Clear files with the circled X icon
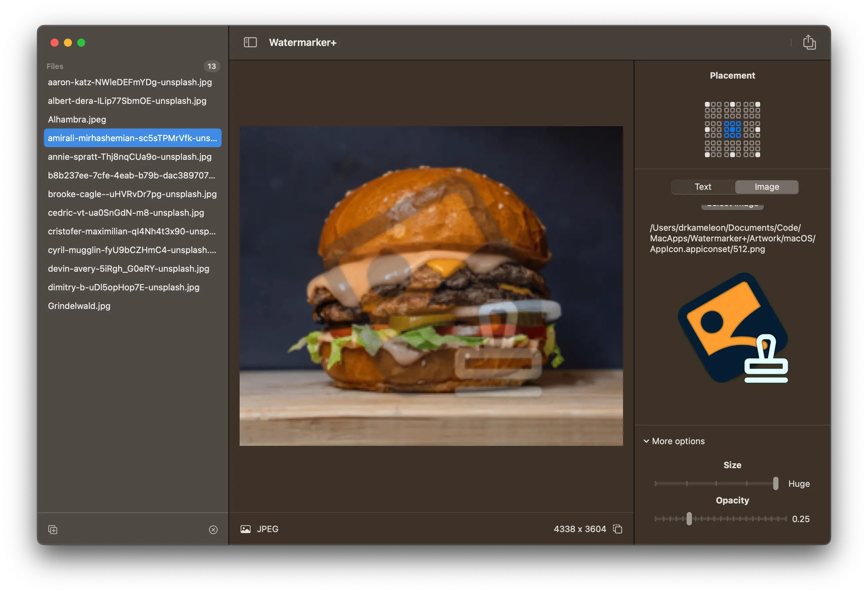This screenshot has height=594, width=868. click(213, 529)
